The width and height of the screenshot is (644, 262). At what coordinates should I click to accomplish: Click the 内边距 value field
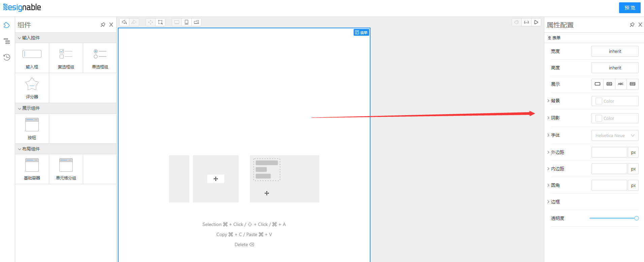(609, 169)
